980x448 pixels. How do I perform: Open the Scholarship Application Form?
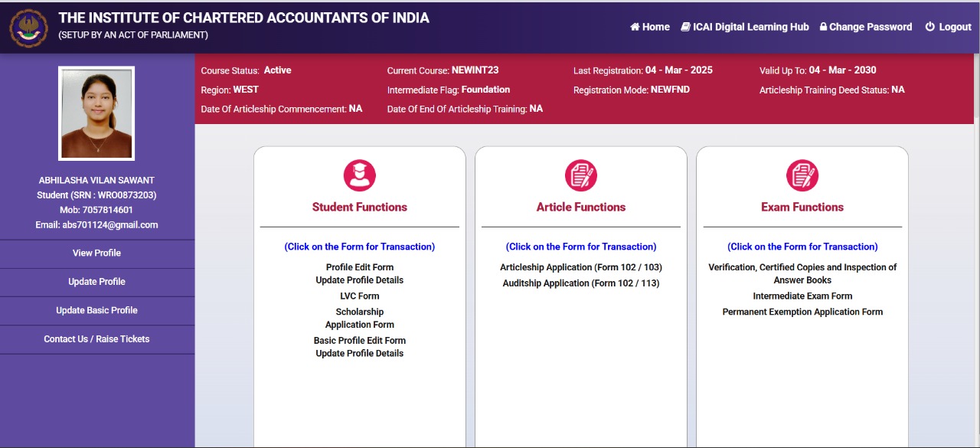(359, 318)
